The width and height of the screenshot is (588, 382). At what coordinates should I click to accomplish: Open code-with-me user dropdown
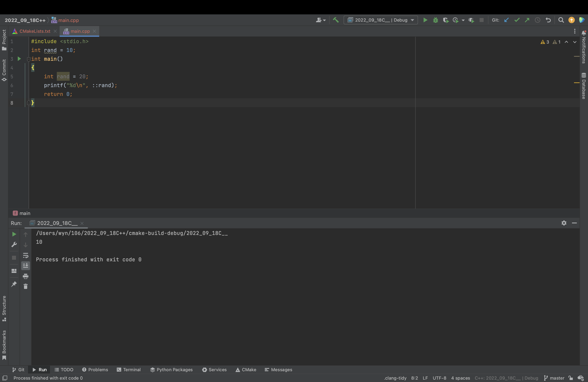click(321, 20)
